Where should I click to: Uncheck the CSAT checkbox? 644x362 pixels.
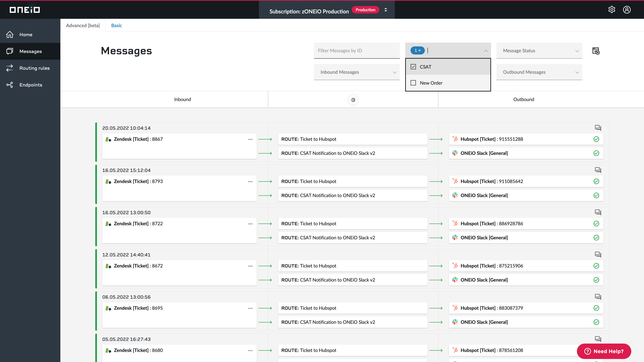[x=413, y=67]
